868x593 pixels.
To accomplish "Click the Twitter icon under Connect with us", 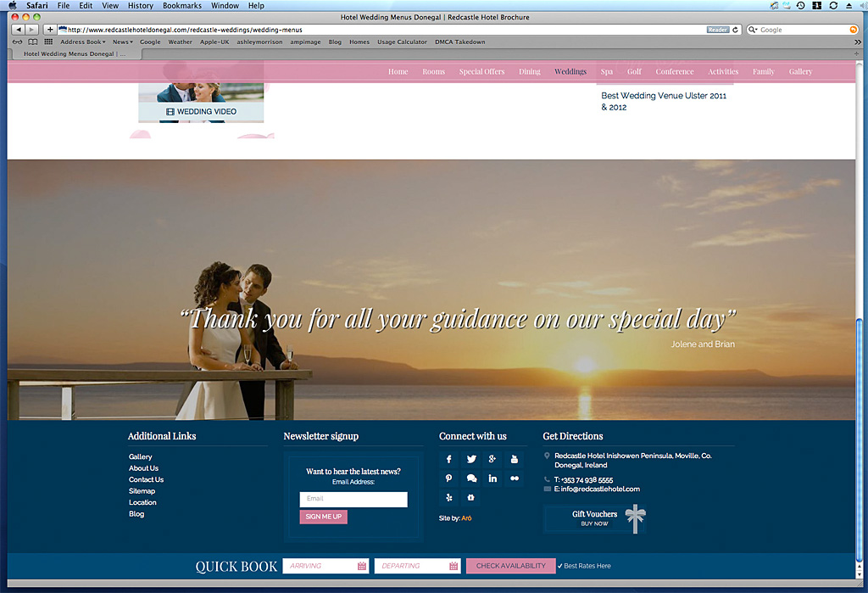I will coord(470,459).
